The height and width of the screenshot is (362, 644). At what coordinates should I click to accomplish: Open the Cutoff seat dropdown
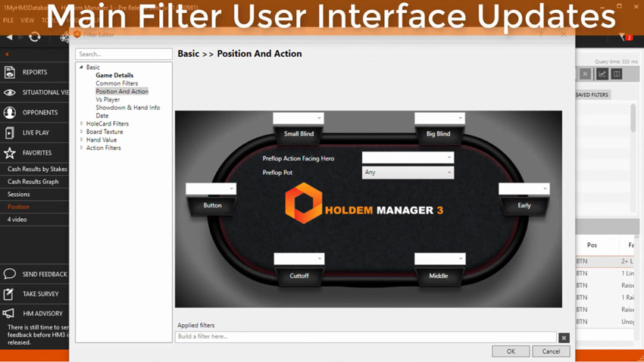(299, 258)
